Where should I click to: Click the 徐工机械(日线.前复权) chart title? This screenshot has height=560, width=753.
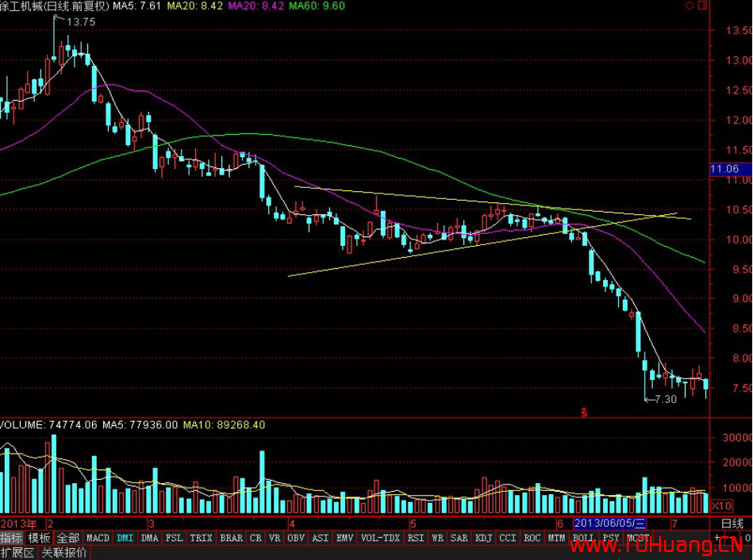(x=55, y=6)
